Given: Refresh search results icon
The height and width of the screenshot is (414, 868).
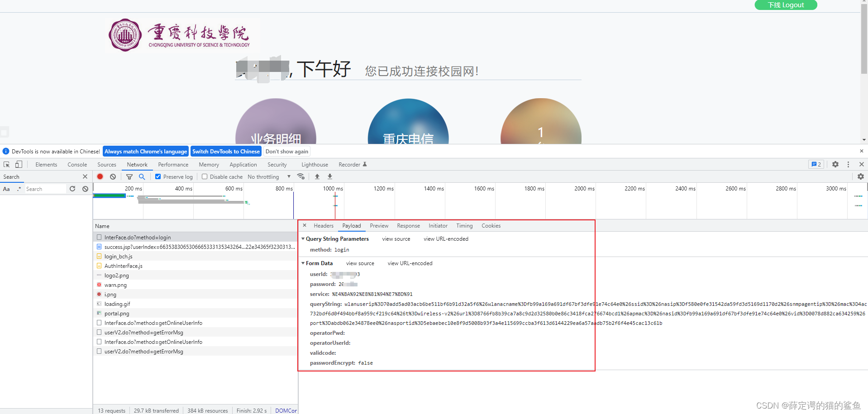Looking at the screenshot, I should pyautogui.click(x=72, y=189).
